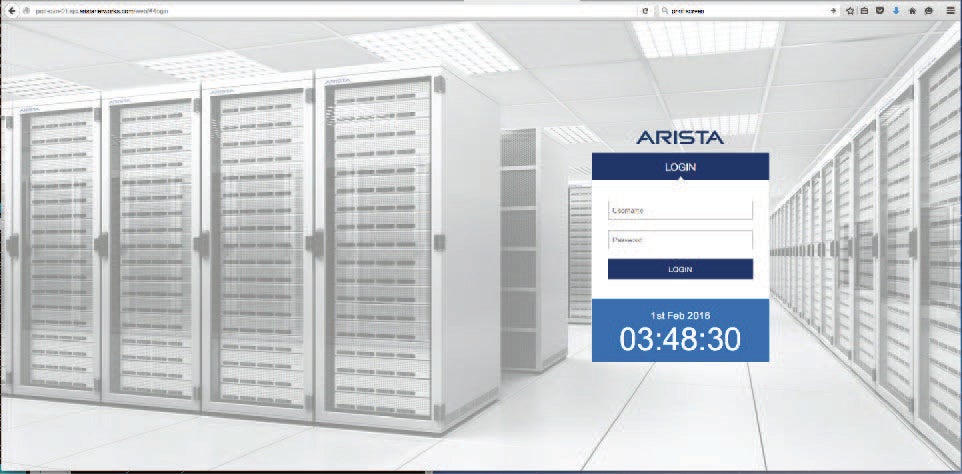Screen dimensions: 962x474
Task: Click into the Username field
Action: [x=680, y=210]
